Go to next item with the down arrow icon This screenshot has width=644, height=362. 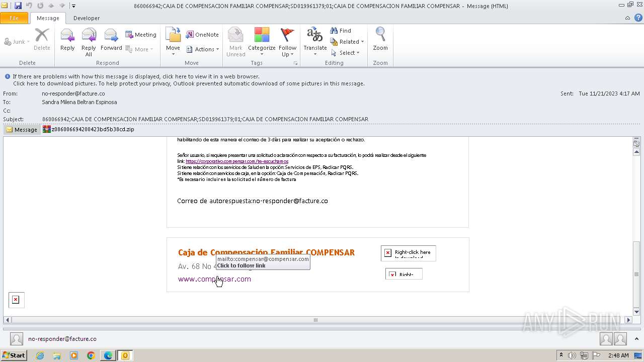(62, 6)
